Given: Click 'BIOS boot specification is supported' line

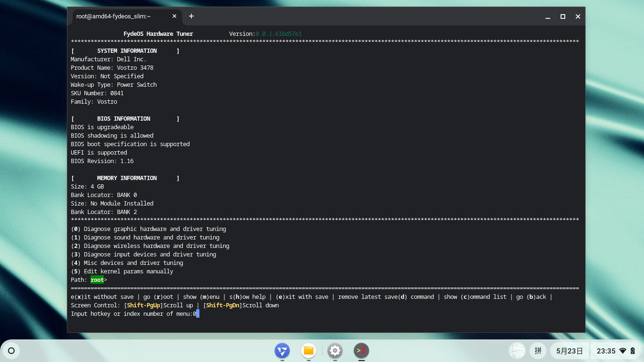Looking at the screenshot, I should coord(130,144).
